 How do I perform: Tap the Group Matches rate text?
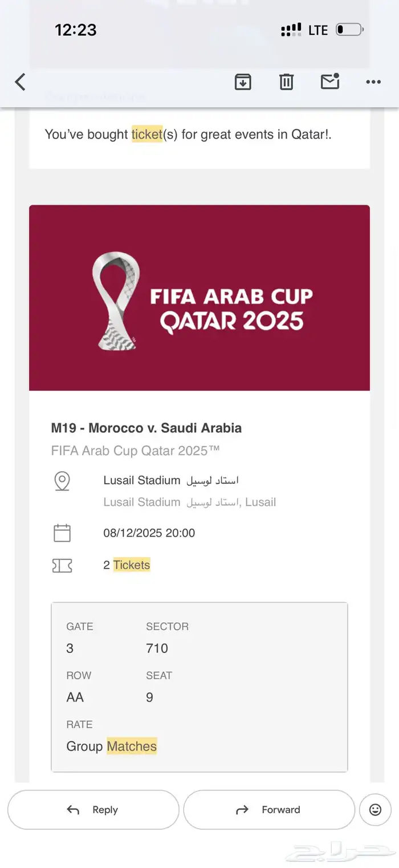click(x=112, y=746)
